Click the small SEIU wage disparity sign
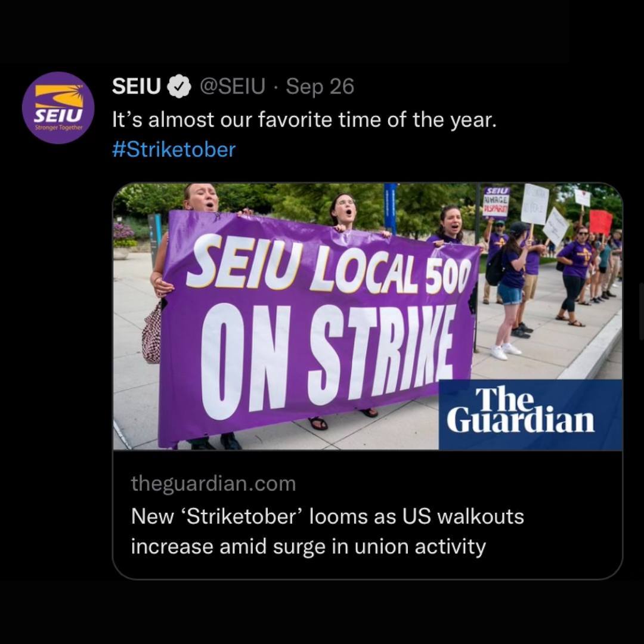 496,202
